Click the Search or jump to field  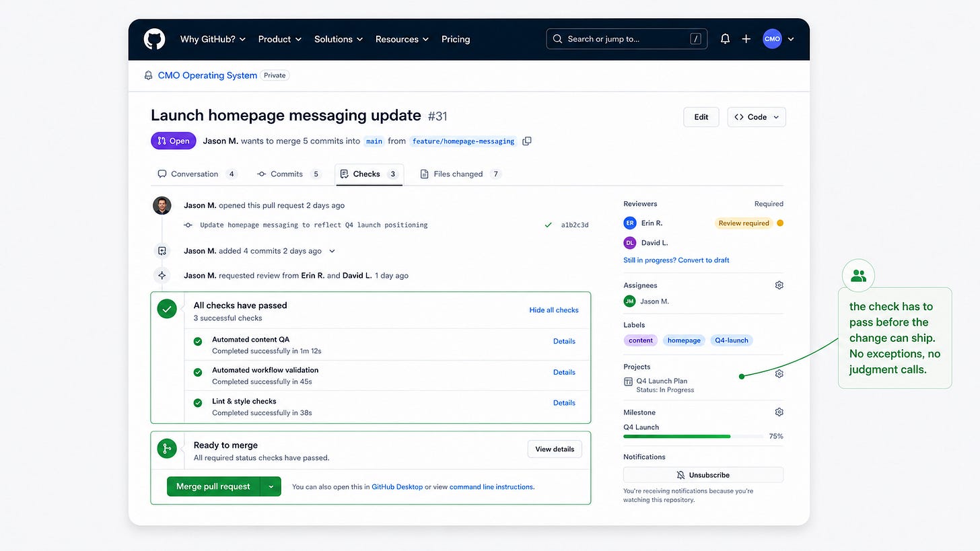pyautogui.click(x=627, y=39)
